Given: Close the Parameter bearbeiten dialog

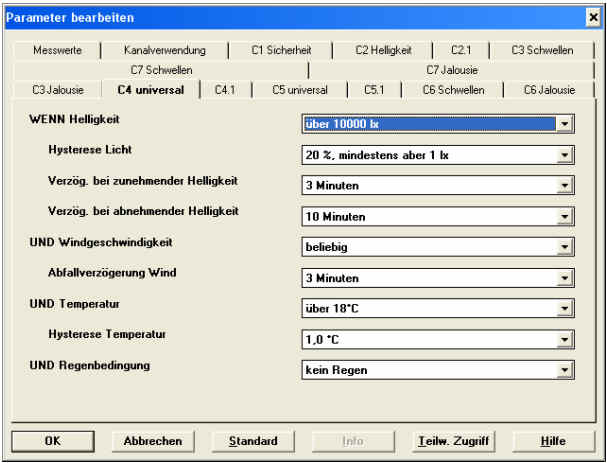Looking at the screenshot, I should (592, 17).
